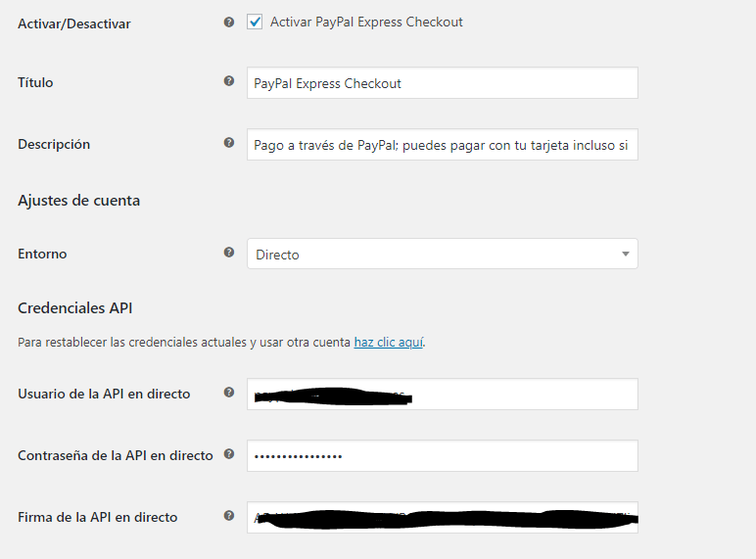Open the Entorno dropdown set to Directo

(x=442, y=254)
